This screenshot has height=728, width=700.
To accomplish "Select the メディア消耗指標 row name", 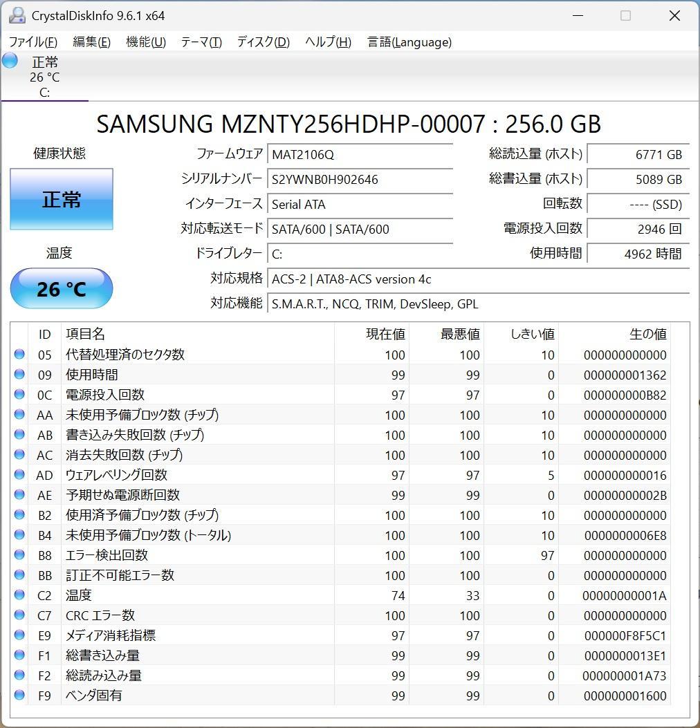I will [x=111, y=635].
